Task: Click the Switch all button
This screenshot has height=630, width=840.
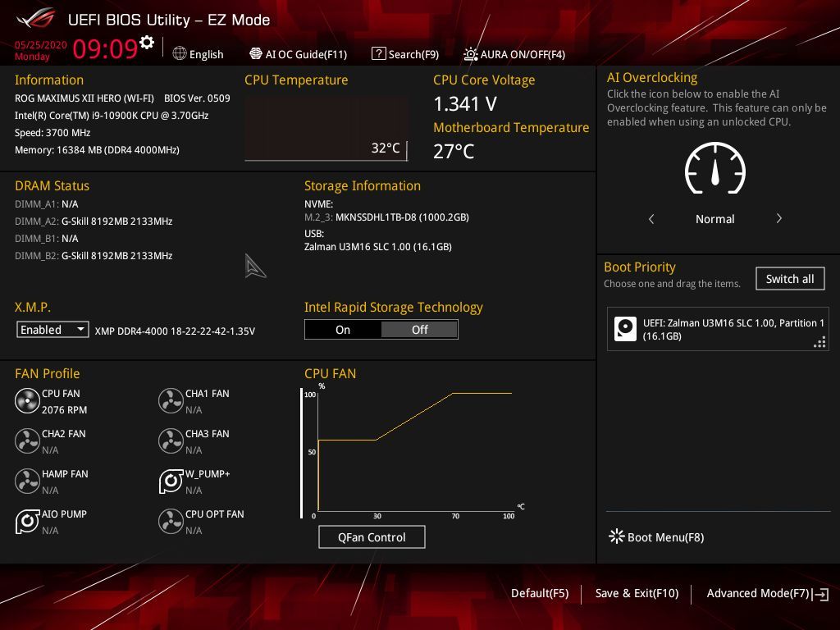Action: (790, 279)
